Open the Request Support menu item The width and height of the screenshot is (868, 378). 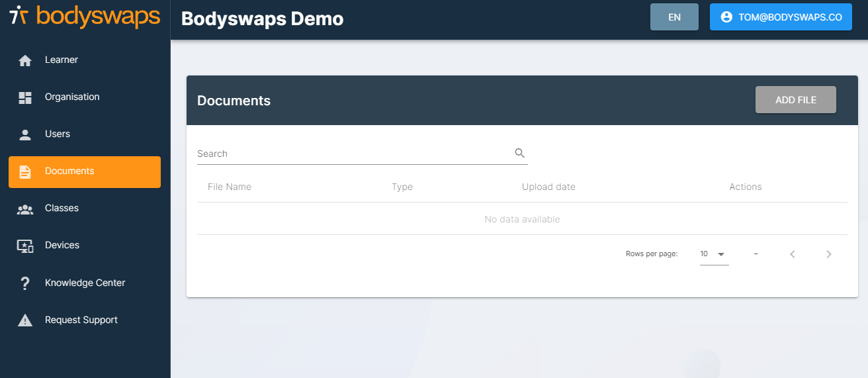(x=85, y=320)
